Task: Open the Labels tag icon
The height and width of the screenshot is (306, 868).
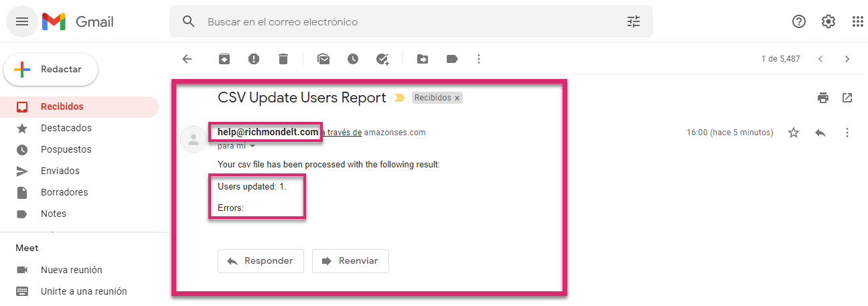Action: (452, 59)
